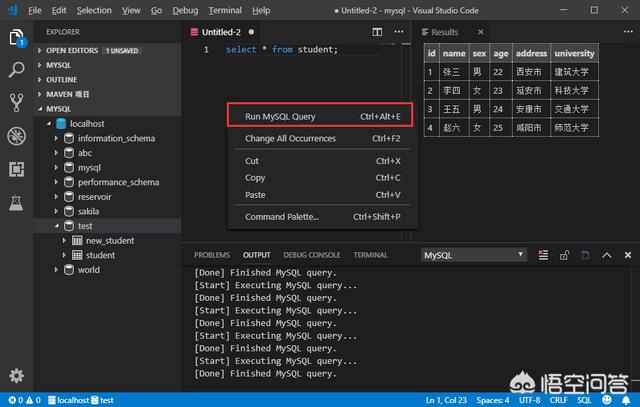Toggle output scroll lock
This screenshot has width=640, height=407.
click(564, 255)
